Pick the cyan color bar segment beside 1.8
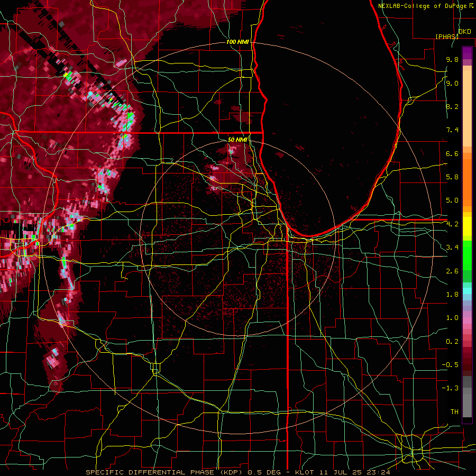The image size is (476, 476). pyautogui.click(x=467, y=291)
